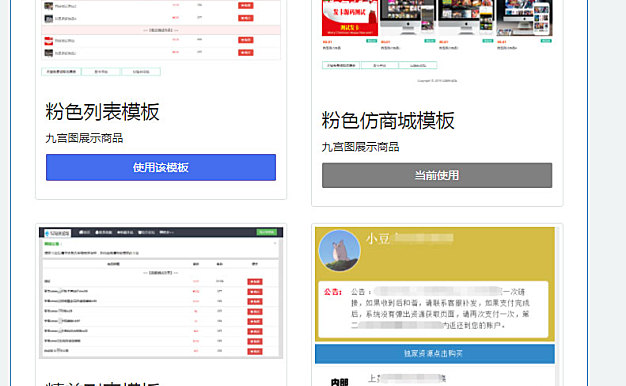Click the red 测试发卡 product image
Image resolution: width=626 pixels, height=386 pixels.
(350, 18)
